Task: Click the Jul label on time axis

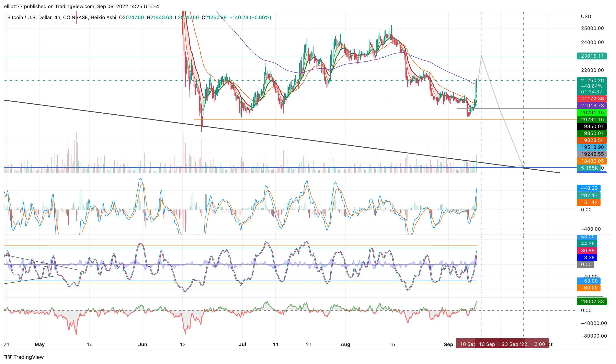Action: click(x=242, y=344)
